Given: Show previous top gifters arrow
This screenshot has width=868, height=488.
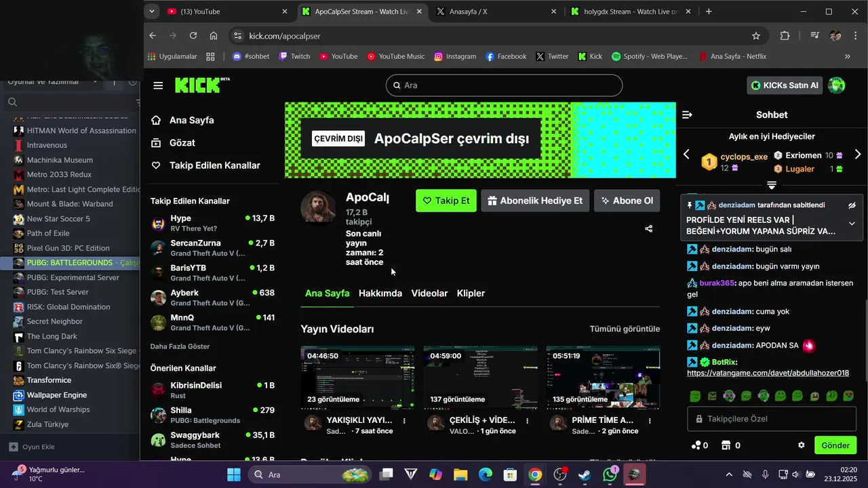Looking at the screenshot, I should (686, 155).
